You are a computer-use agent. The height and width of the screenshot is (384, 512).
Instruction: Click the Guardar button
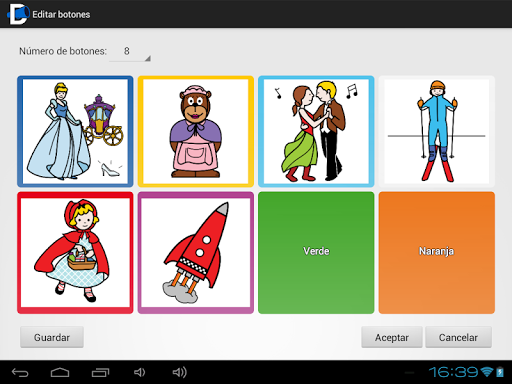pos(52,337)
